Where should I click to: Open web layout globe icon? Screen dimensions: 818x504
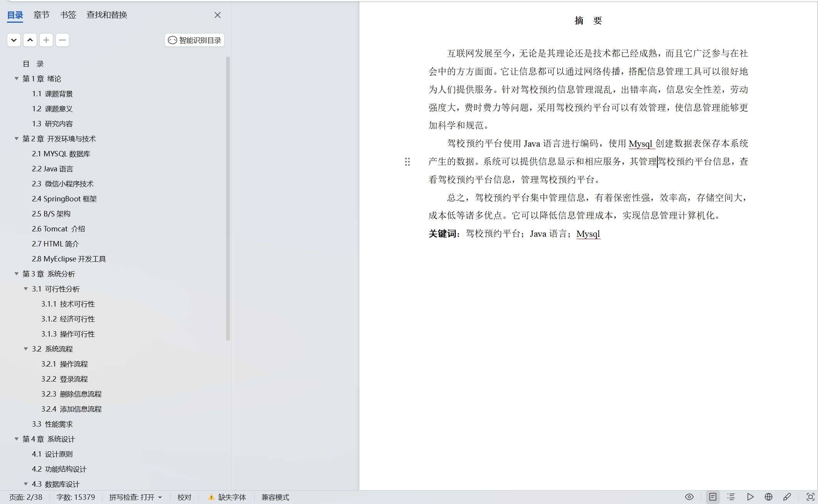768,497
